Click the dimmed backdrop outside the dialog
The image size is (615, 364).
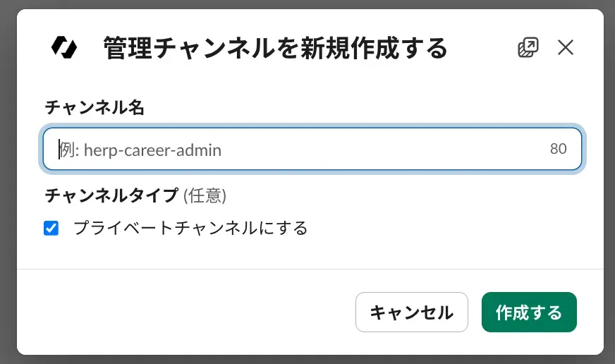[x=7, y=182]
